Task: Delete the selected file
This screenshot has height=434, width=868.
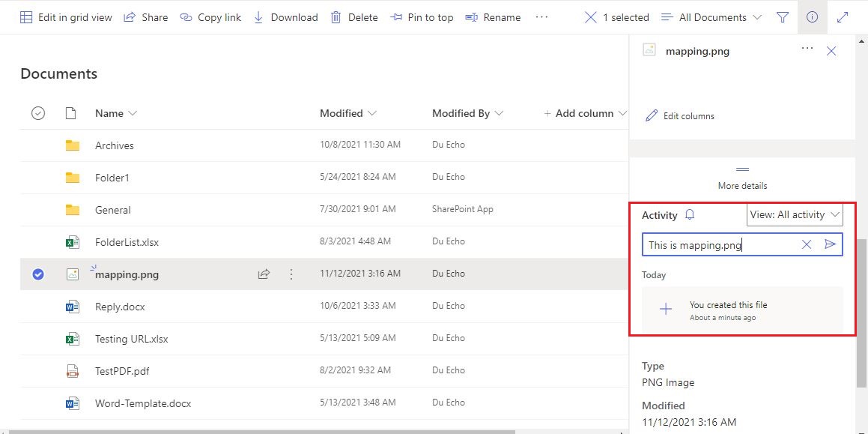Action: coord(354,17)
